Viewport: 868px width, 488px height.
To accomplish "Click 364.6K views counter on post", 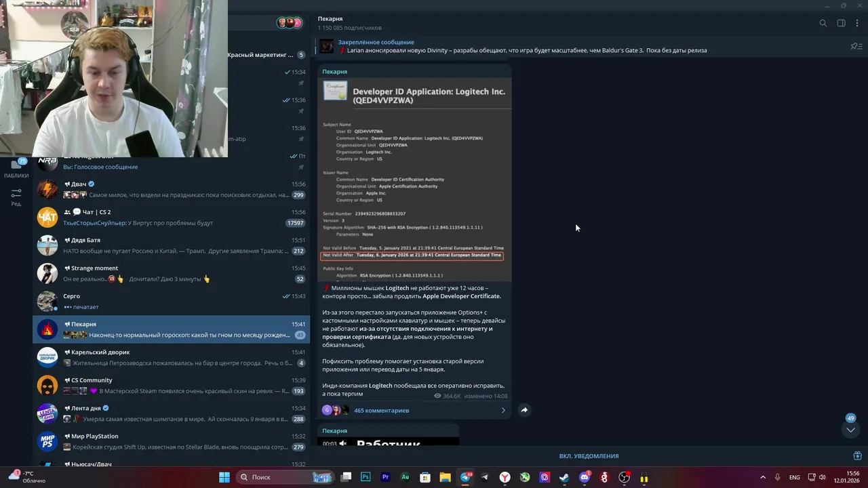I will tap(448, 396).
